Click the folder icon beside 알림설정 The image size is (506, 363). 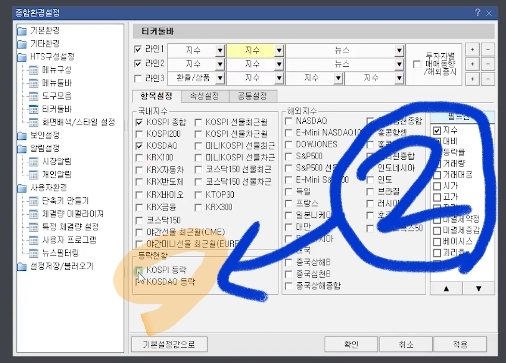[22, 148]
